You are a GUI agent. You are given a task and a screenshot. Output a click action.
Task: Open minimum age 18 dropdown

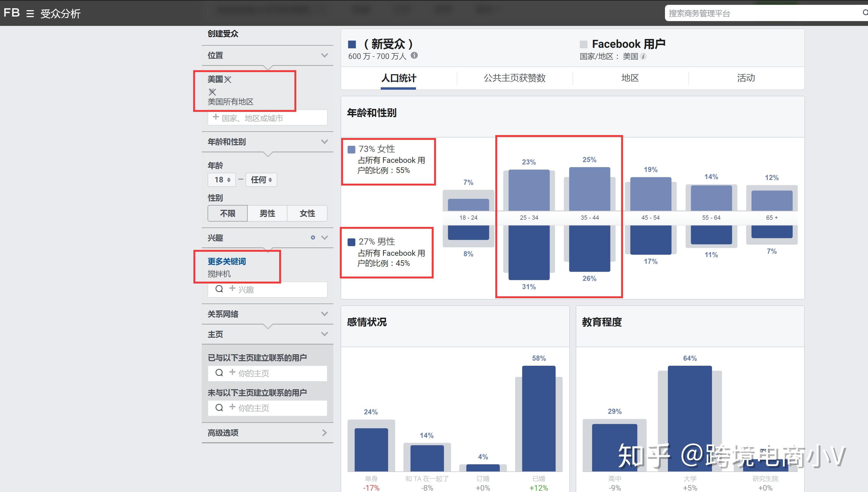(222, 180)
